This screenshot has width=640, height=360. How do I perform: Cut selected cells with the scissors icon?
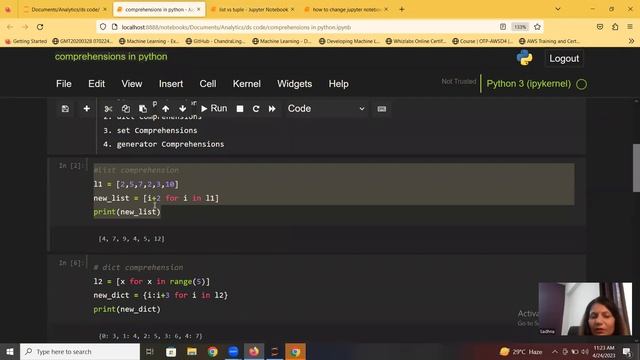click(108, 109)
